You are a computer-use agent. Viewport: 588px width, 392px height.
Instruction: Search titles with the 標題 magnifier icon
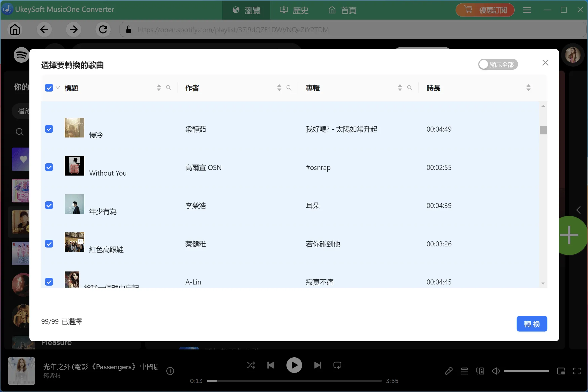pos(169,88)
